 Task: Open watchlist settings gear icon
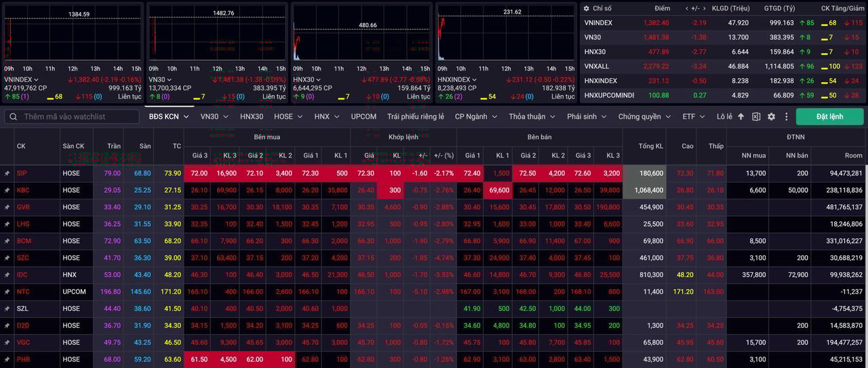coord(771,117)
